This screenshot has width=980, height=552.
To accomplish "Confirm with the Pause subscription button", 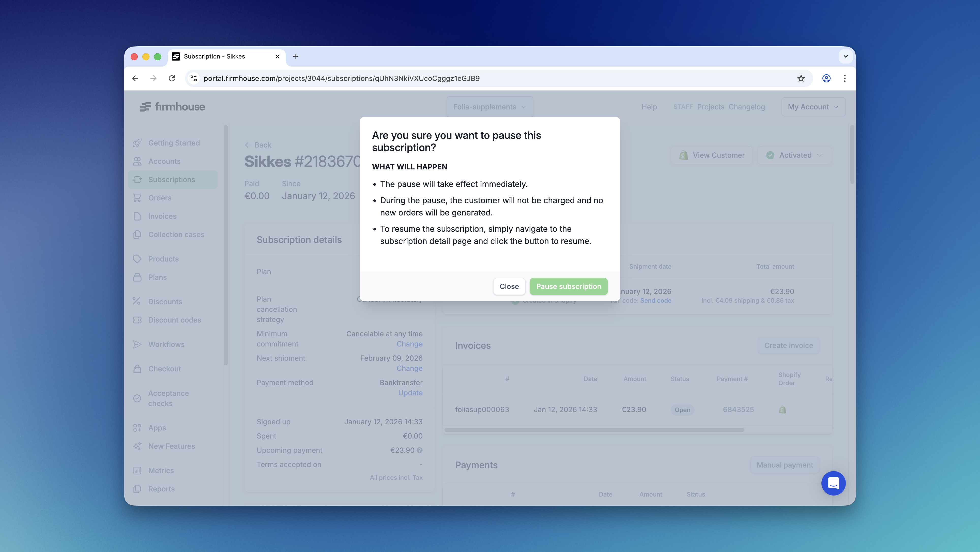I will pyautogui.click(x=568, y=286).
